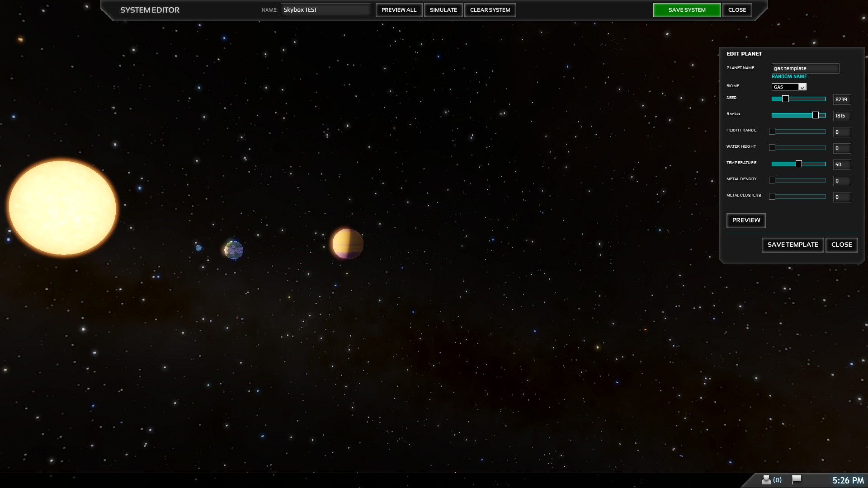Click the Save Template button

coord(793,245)
